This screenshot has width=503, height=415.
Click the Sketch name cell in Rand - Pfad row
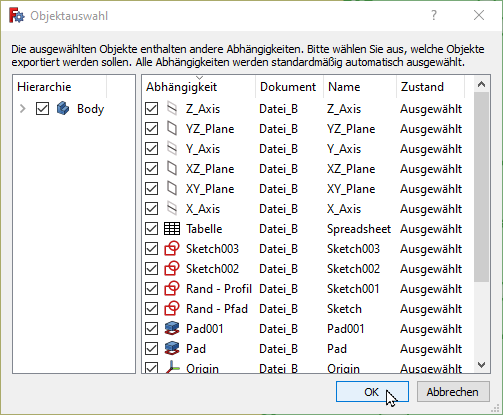(x=344, y=309)
